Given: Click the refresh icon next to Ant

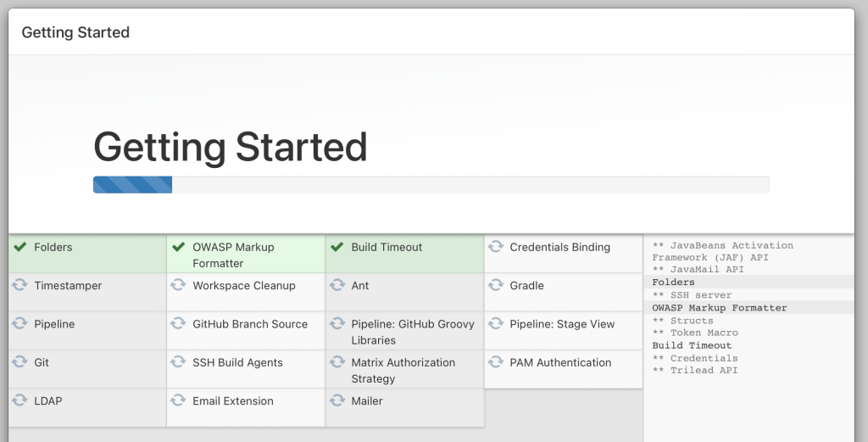Looking at the screenshot, I should 337,286.
